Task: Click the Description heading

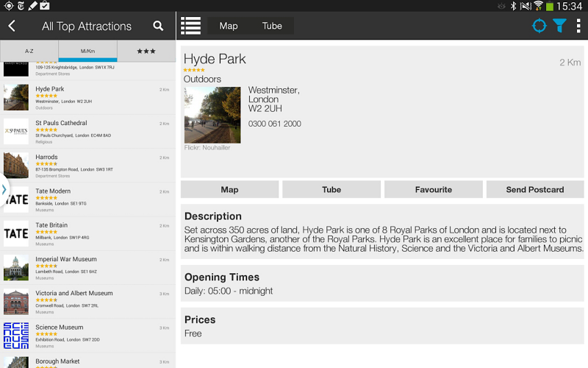Action: (213, 216)
